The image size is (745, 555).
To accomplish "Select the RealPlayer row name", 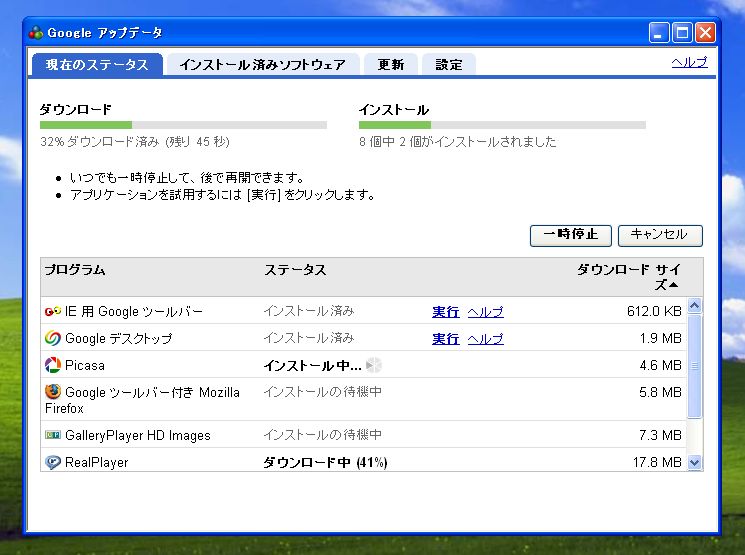I will click(96, 462).
